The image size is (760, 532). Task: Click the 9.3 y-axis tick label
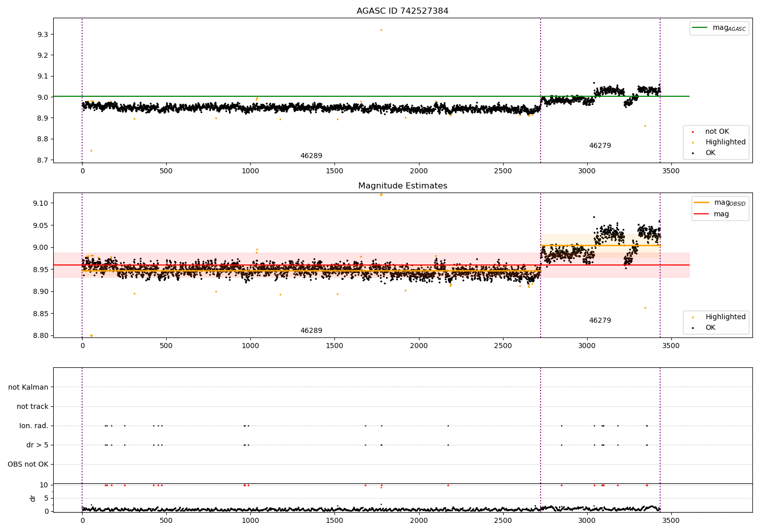[x=43, y=34]
